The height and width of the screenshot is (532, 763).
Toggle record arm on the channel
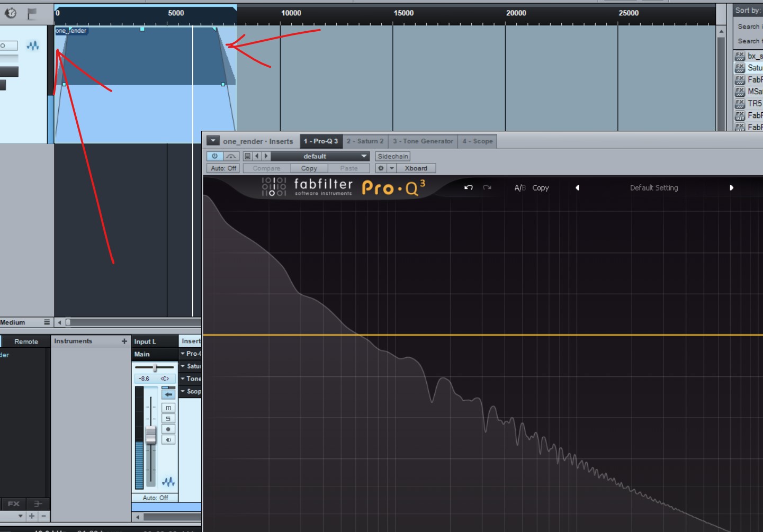coord(168,429)
